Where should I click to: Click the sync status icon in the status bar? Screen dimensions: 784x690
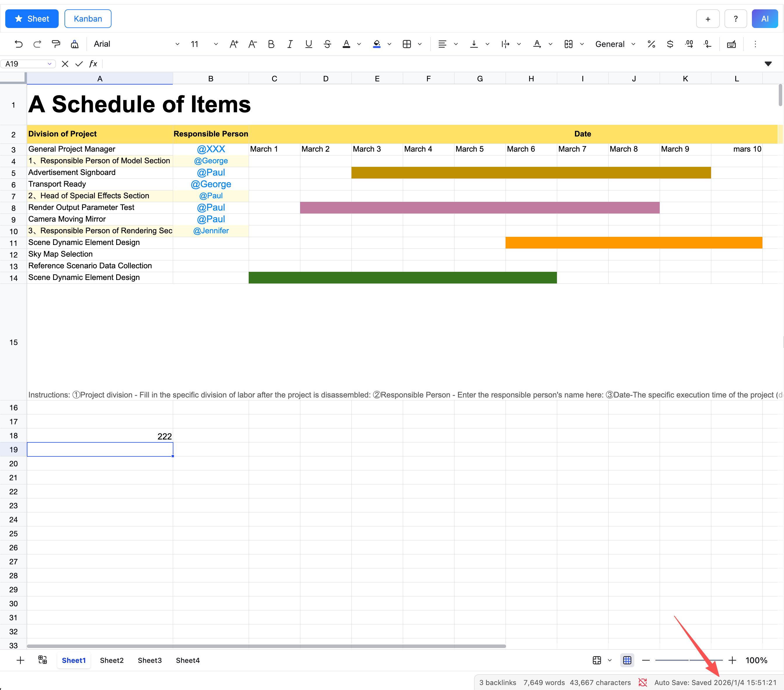pyautogui.click(x=642, y=682)
